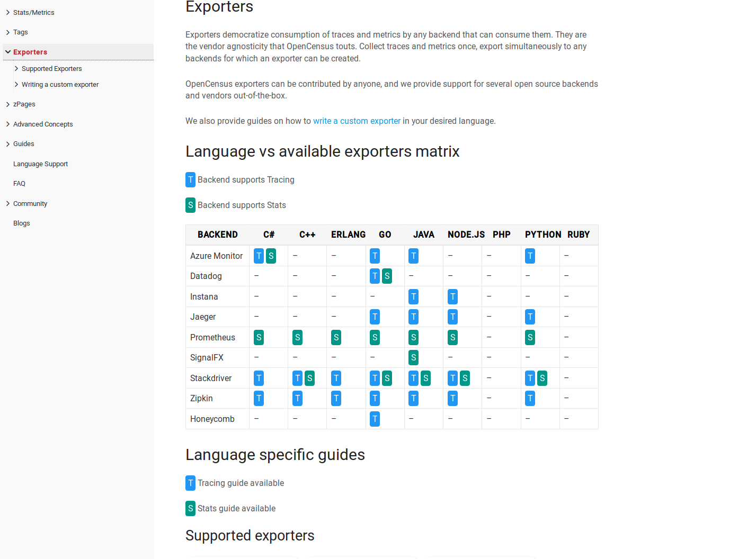
Task: Click Instana's Tracing badge under Java
Action: (413, 296)
